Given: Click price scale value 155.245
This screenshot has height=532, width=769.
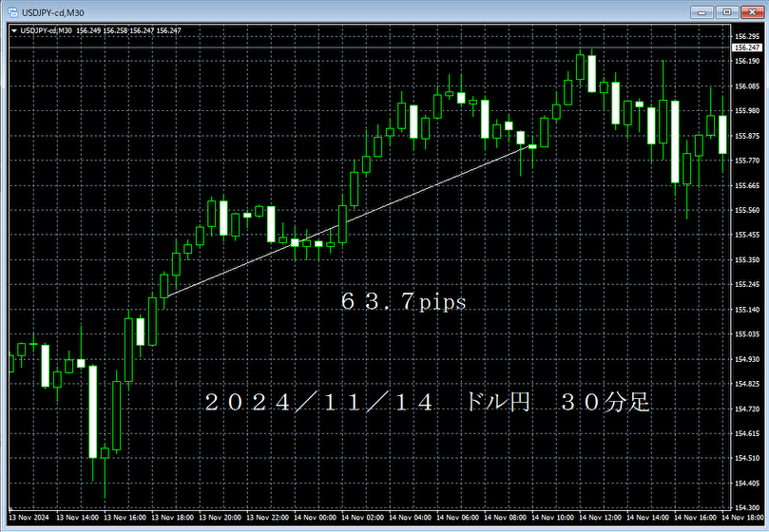Looking at the screenshot, I should click(747, 284).
